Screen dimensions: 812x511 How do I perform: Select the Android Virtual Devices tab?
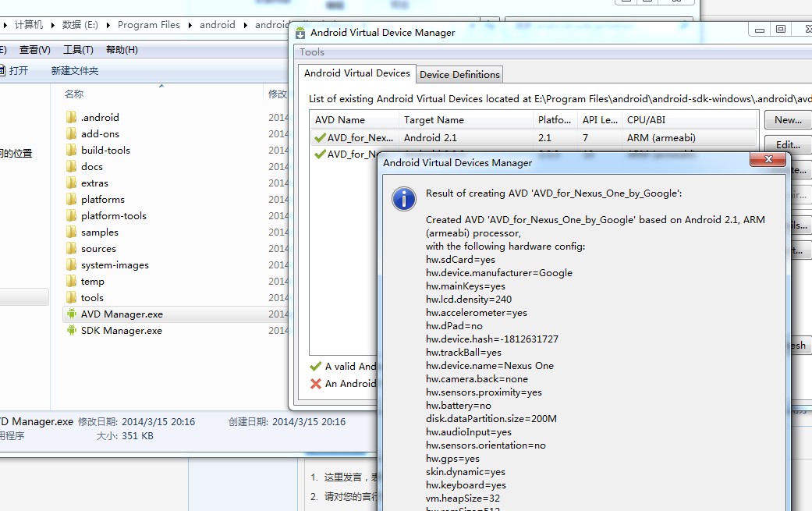(x=356, y=73)
